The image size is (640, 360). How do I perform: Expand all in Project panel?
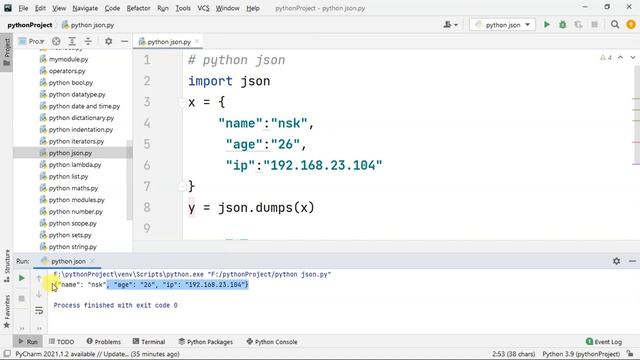72,41
